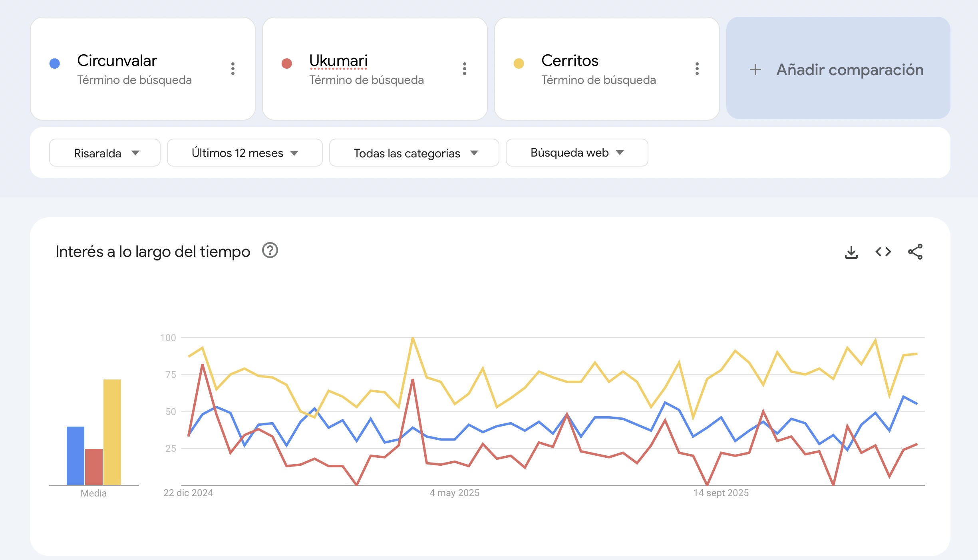Image resolution: width=978 pixels, height=560 pixels.
Task: Expand the Risaralda region dropdown
Action: tap(105, 153)
